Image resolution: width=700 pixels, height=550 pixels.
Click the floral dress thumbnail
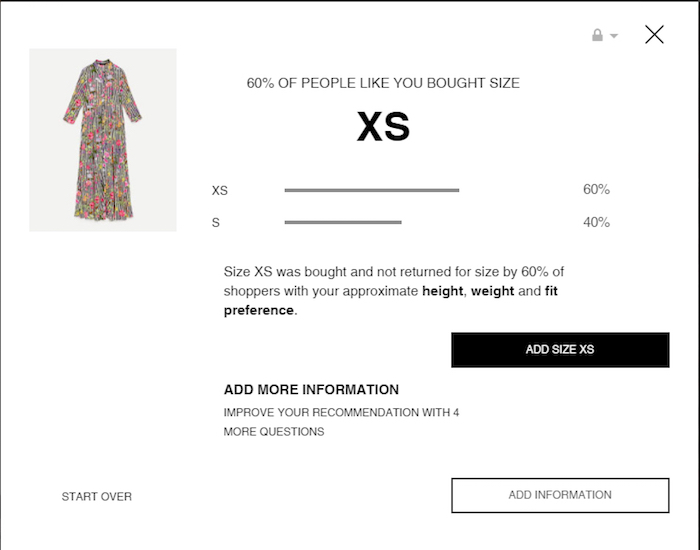pyautogui.click(x=103, y=140)
